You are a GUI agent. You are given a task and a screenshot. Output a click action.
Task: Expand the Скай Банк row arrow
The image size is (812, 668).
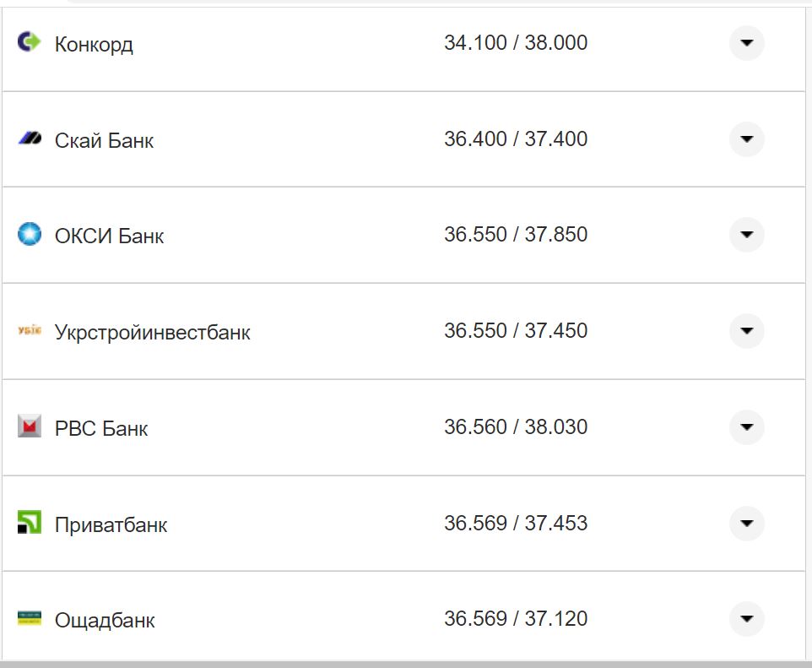pyautogui.click(x=746, y=139)
